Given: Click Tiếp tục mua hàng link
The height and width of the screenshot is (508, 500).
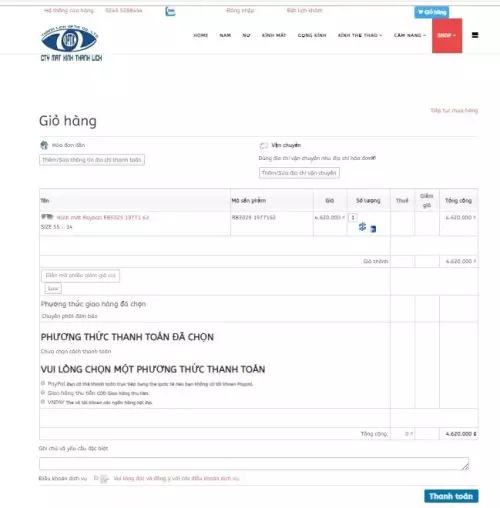Looking at the screenshot, I should click(x=454, y=110).
